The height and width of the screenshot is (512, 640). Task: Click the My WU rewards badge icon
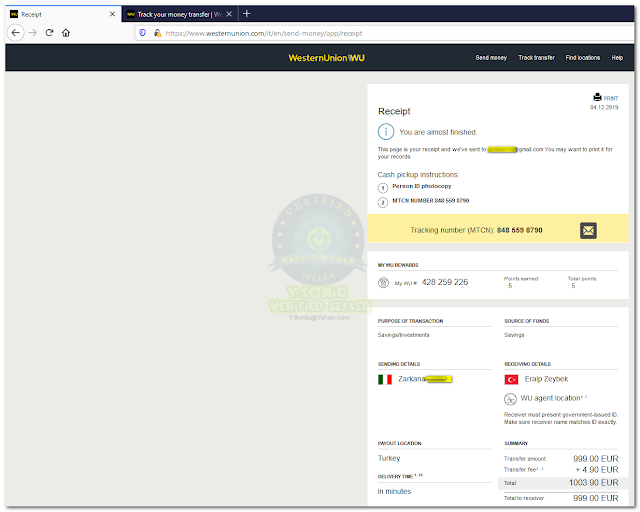(x=383, y=283)
